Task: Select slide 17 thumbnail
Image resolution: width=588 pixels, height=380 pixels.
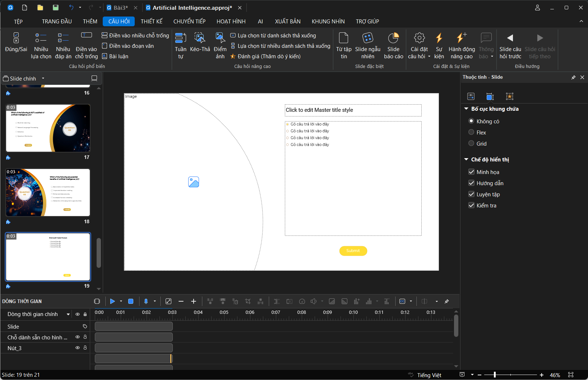Action: [x=48, y=128]
